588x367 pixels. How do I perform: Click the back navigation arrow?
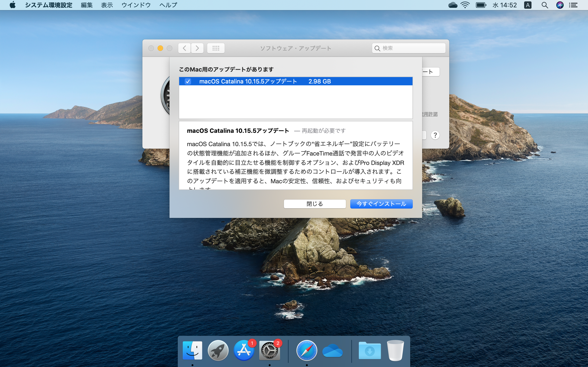click(184, 48)
